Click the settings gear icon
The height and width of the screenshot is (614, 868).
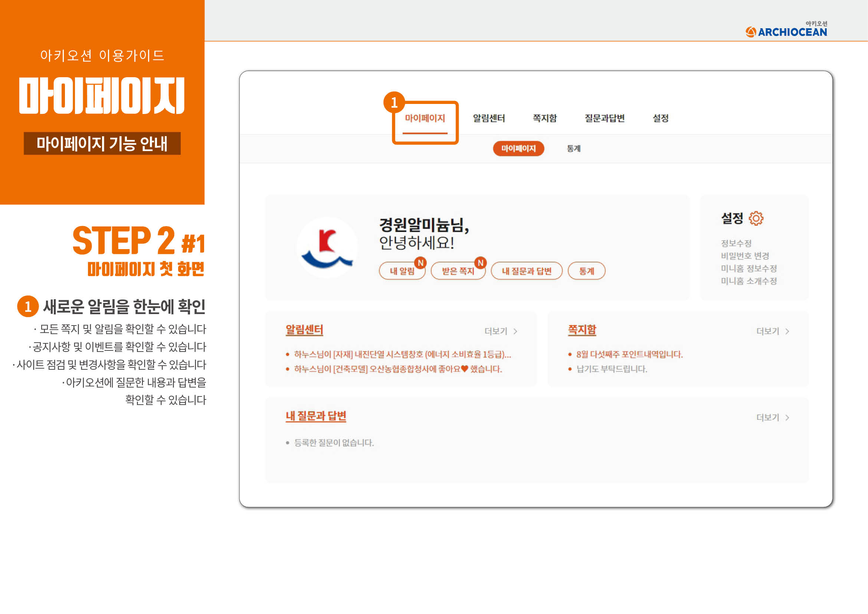tap(756, 218)
